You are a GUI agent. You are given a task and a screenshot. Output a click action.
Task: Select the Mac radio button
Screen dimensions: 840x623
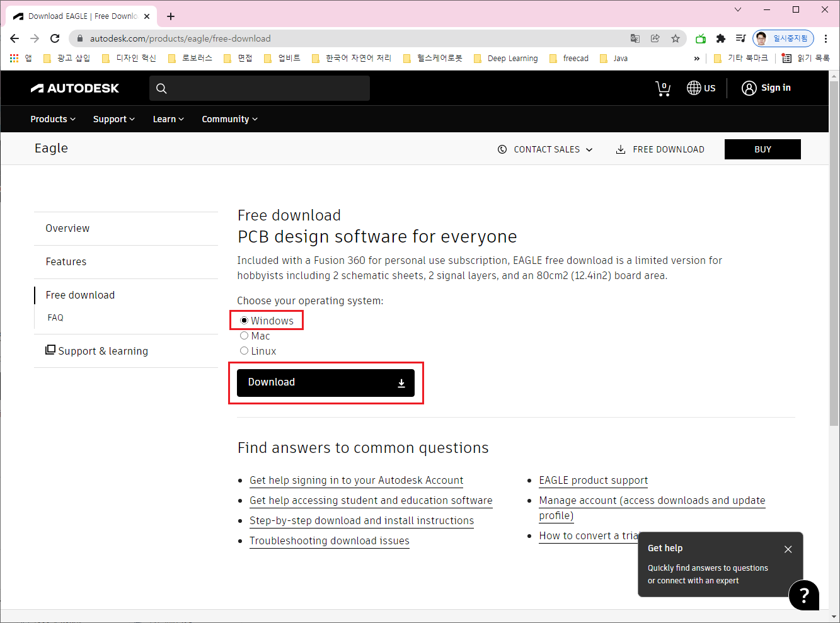244,336
